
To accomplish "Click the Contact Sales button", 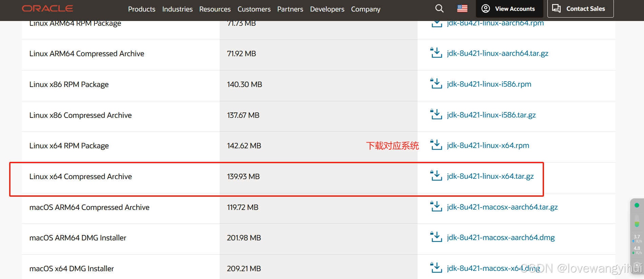I will tap(580, 8).
